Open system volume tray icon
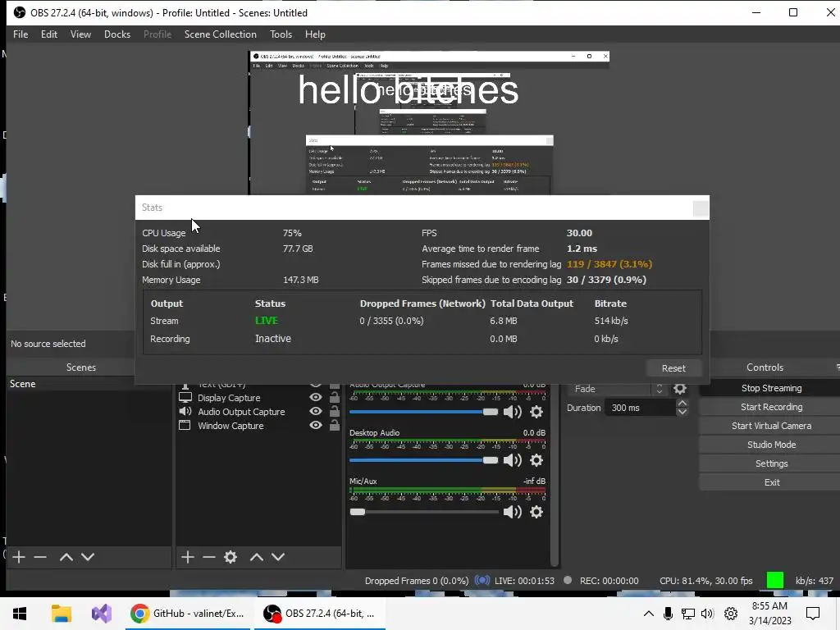The image size is (840, 630). [x=707, y=614]
